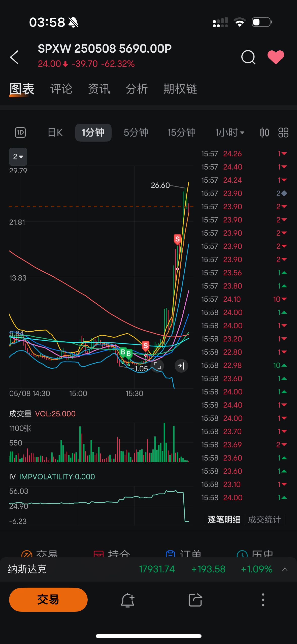This screenshot has width=297, height=644.
Task: Tap the 15:57 23.56 trade row
Action: tap(244, 273)
